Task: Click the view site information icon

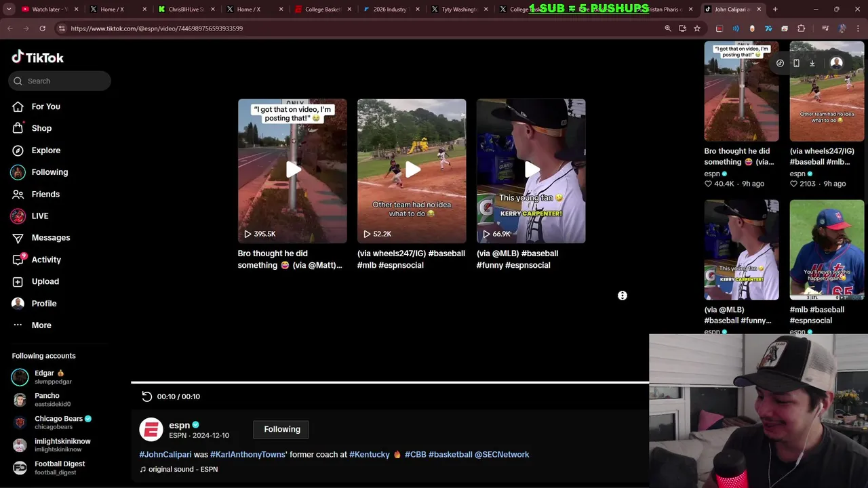Action: (62, 28)
